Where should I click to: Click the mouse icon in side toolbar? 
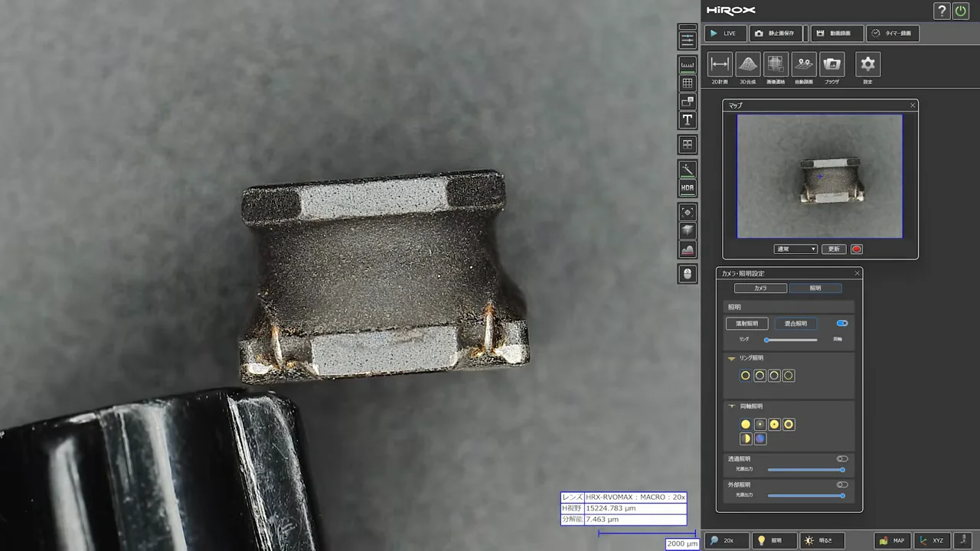(x=688, y=274)
